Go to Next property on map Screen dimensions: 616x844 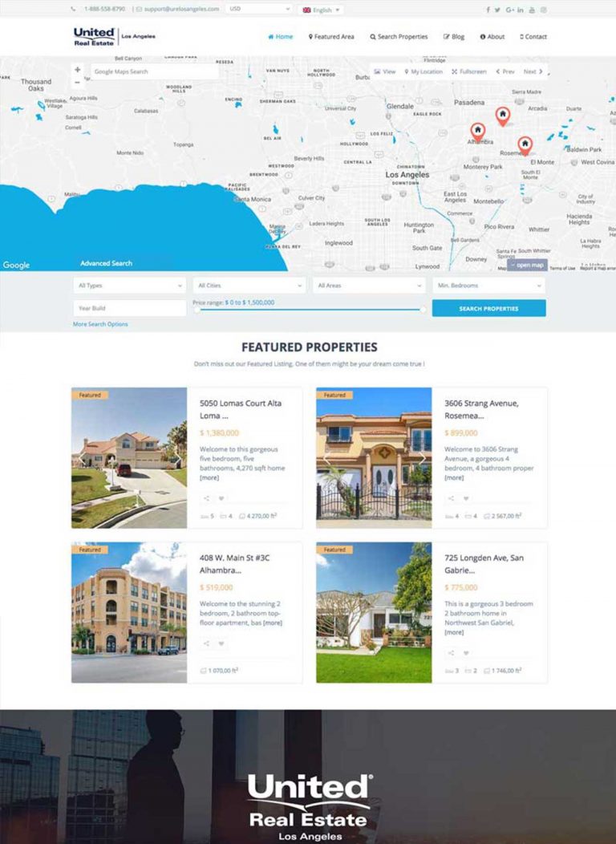click(x=533, y=71)
